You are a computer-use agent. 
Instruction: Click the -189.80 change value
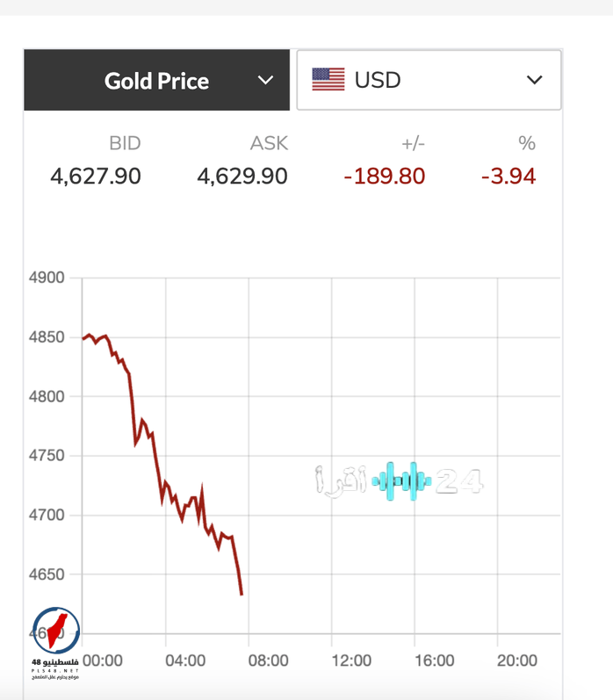pyautogui.click(x=384, y=176)
